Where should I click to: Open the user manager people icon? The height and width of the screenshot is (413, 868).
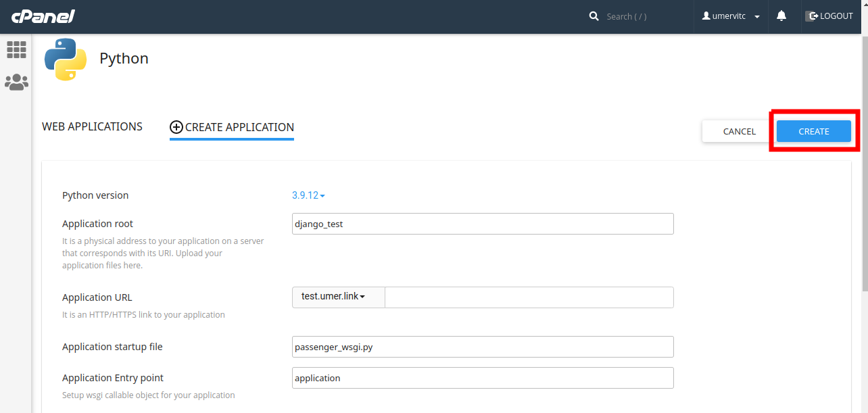pyautogui.click(x=16, y=82)
